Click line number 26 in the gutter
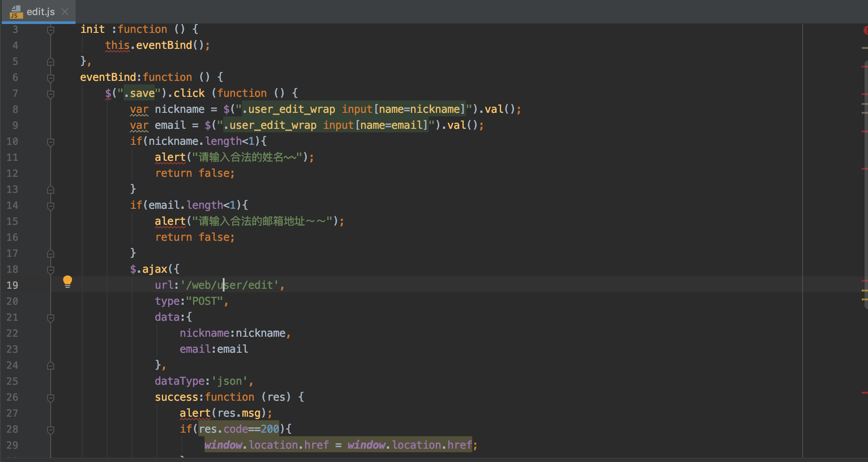This screenshot has width=868, height=462. 12,397
